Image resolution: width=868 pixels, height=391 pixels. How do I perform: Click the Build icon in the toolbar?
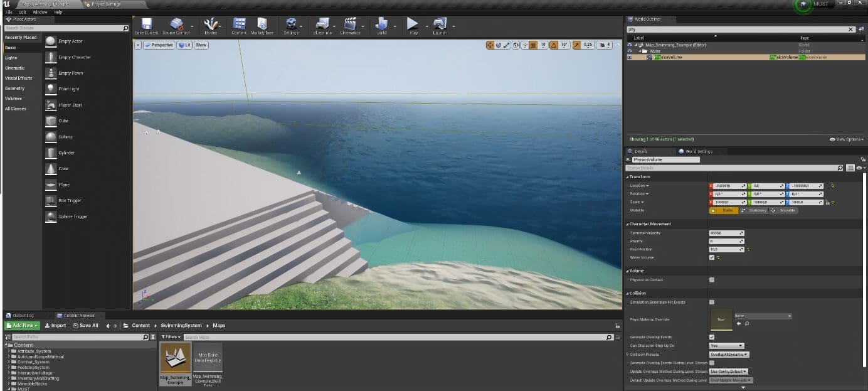[381, 24]
